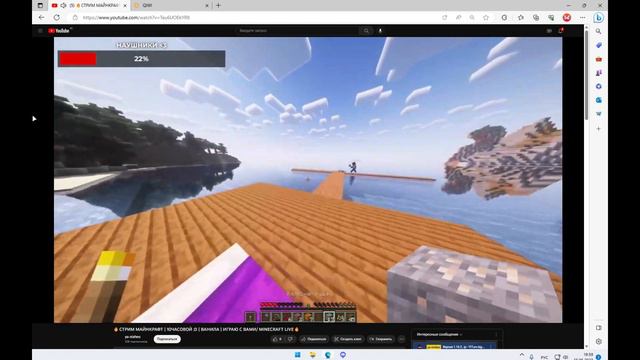Open Microsoft Edge from taskbar

coord(328,355)
